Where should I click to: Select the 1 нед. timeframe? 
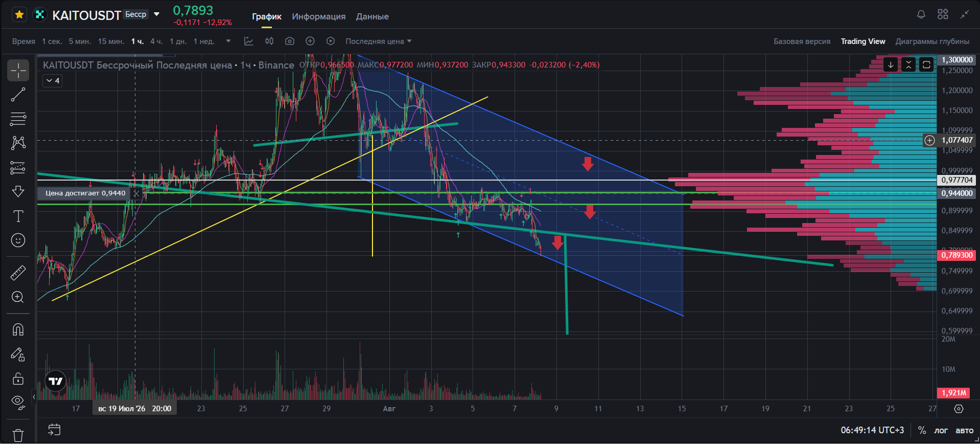pyautogui.click(x=204, y=41)
